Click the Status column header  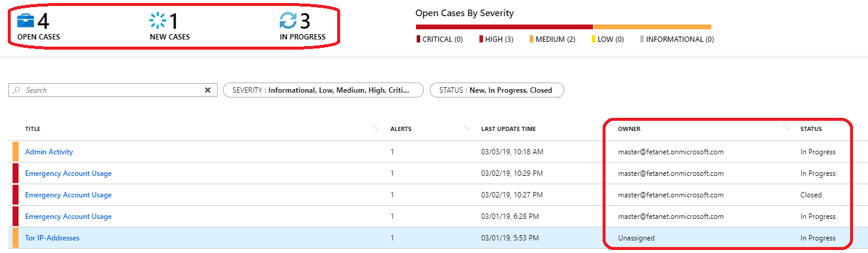811,129
